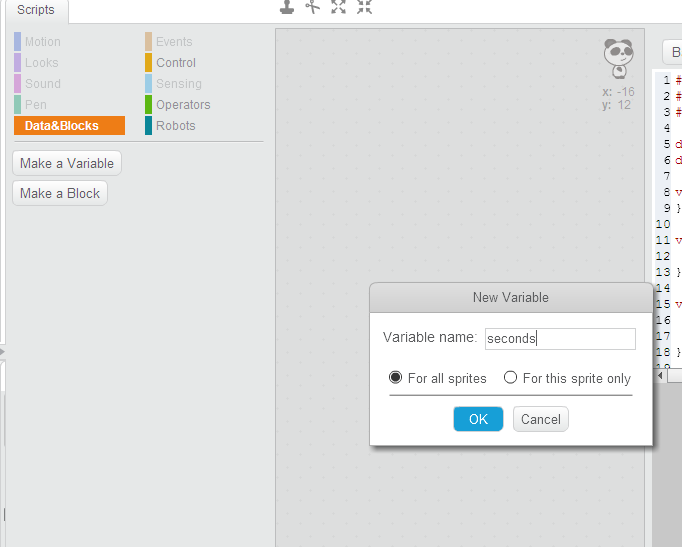Viewport: 682px width, 547px height.
Task: Open the Looks block category
Action: click(37, 63)
